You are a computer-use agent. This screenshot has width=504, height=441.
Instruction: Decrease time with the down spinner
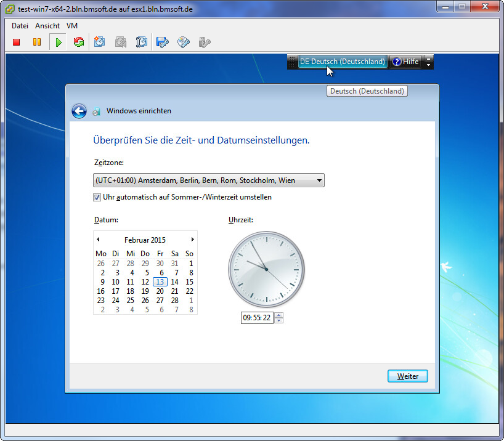[x=279, y=320]
